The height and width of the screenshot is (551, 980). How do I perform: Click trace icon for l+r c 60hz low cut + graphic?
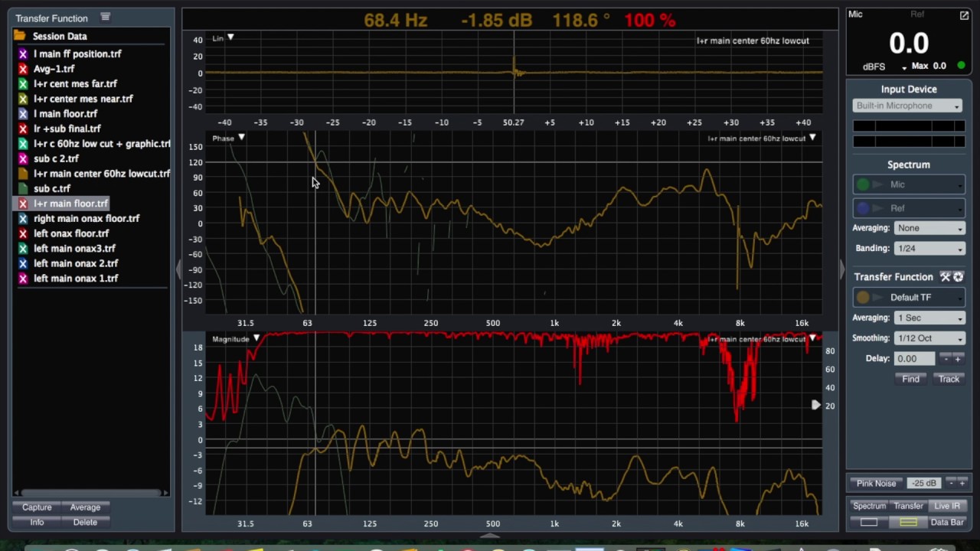point(23,144)
